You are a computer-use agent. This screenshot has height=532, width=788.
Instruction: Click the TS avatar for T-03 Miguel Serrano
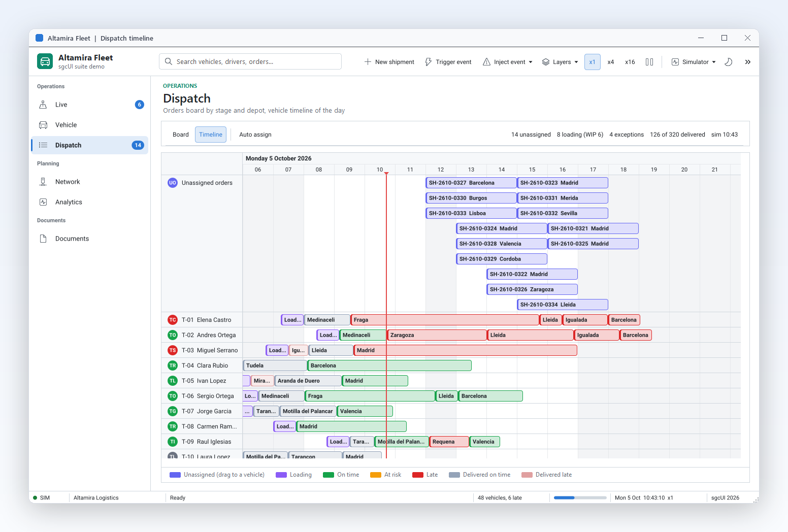pos(173,350)
